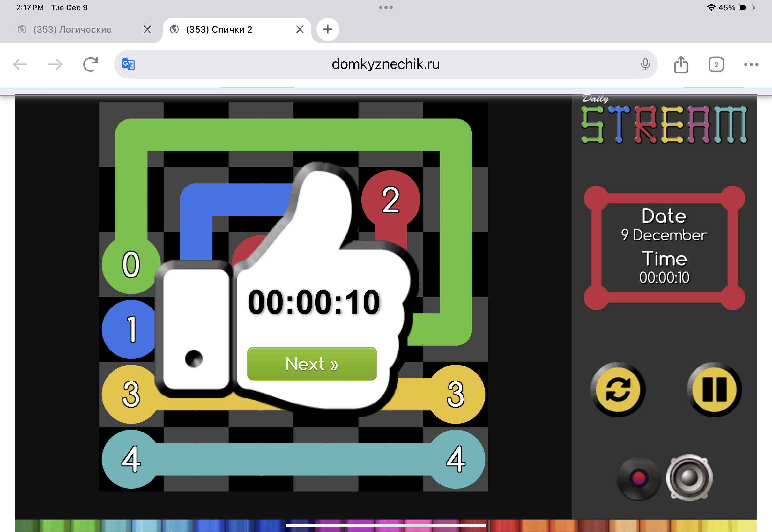This screenshot has height=532, width=772.
Task: Open a new tab with plus button
Action: (328, 29)
